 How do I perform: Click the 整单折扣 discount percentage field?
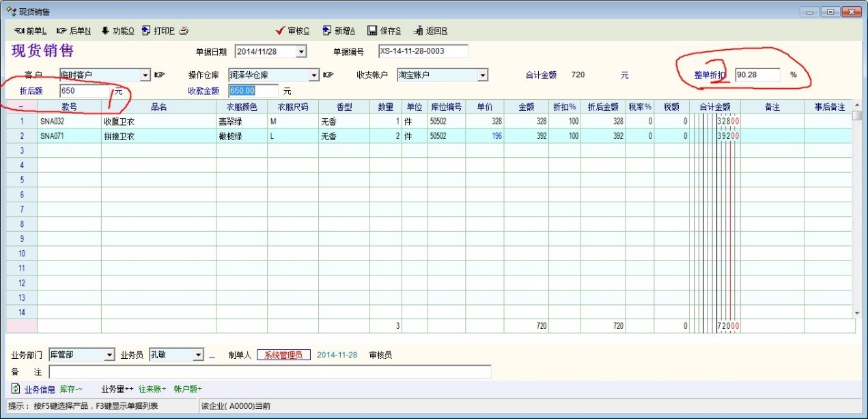pyautogui.click(x=757, y=75)
